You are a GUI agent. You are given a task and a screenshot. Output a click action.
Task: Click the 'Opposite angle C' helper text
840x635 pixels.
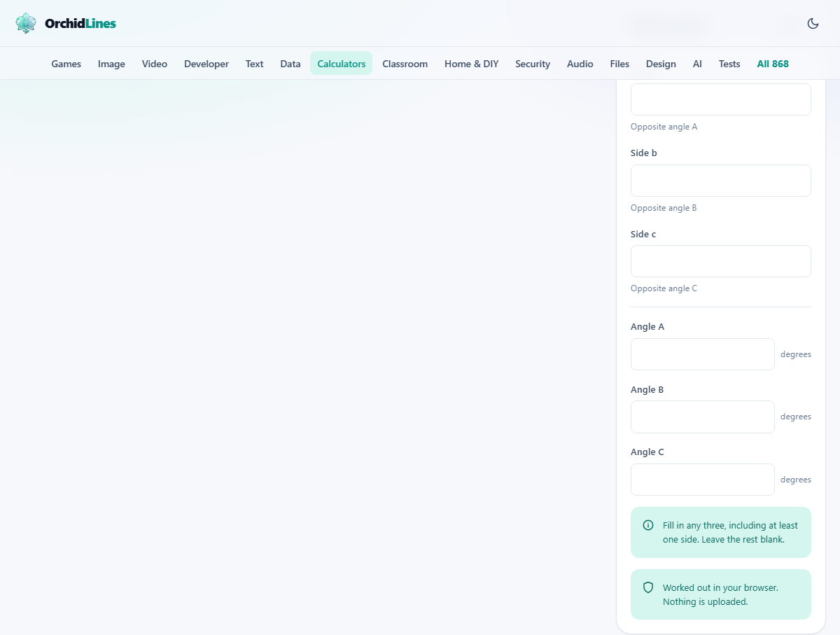[664, 288]
